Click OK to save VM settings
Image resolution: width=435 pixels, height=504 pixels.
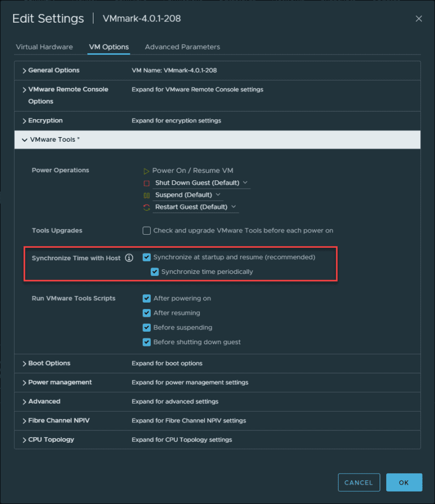404,482
